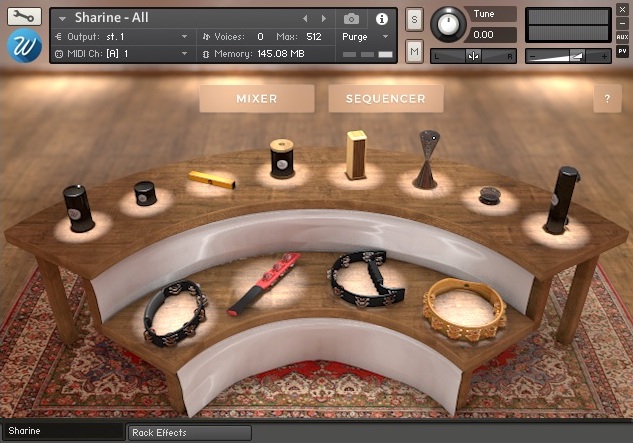Minimize the instrument header view
Screen dimensions: 633x443
[x=622, y=23]
